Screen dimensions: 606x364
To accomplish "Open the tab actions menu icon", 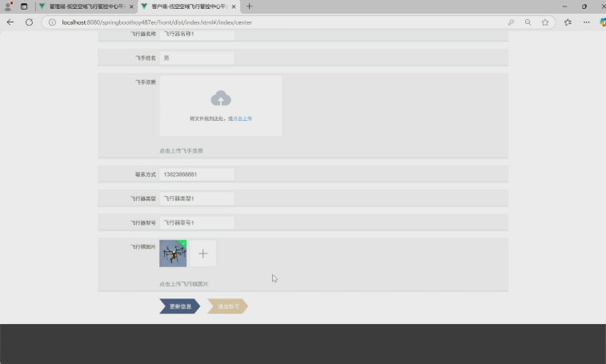I will point(24,6).
